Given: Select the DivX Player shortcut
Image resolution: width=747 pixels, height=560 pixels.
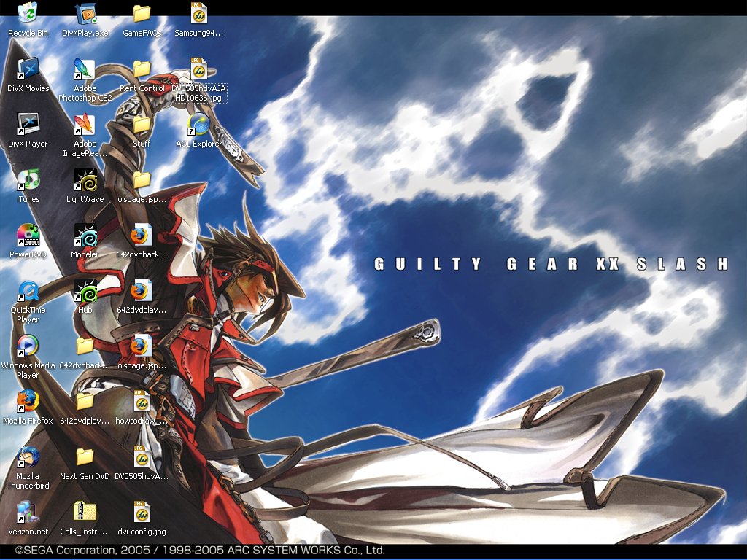Looking at the screenshot, I should tap(28, 124).
